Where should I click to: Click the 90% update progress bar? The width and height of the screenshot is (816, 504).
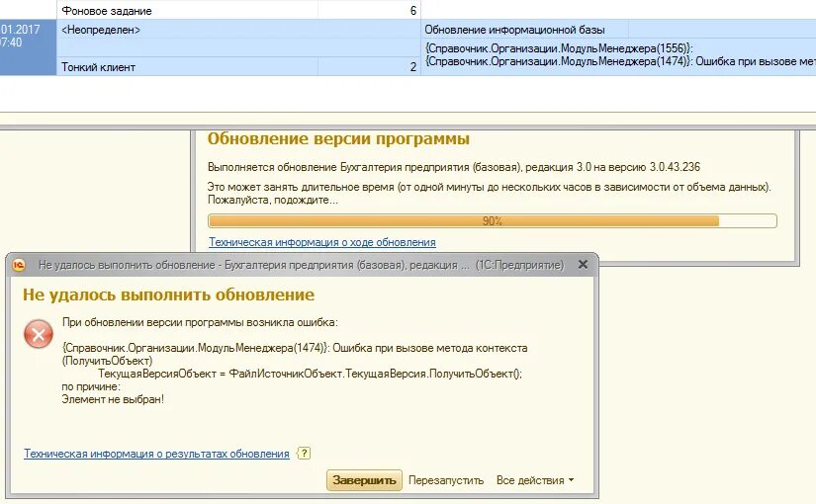pos(493,221)
